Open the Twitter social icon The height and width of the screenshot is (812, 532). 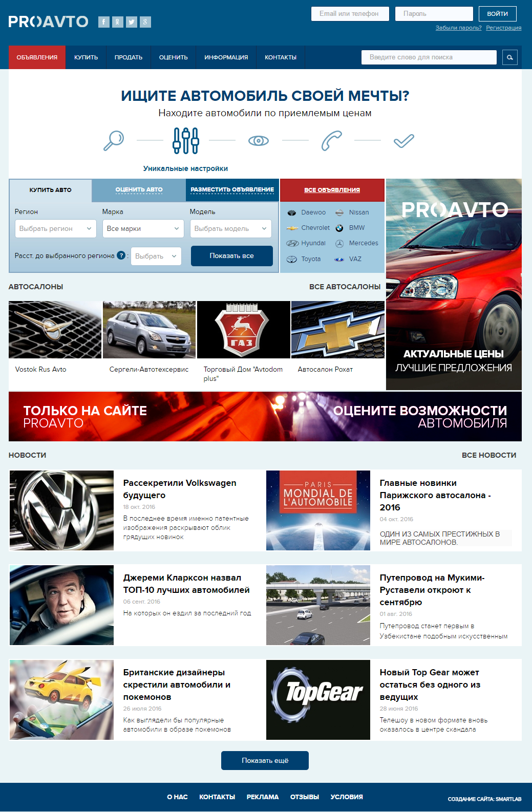pyautogui.click(x=132, y=22)
